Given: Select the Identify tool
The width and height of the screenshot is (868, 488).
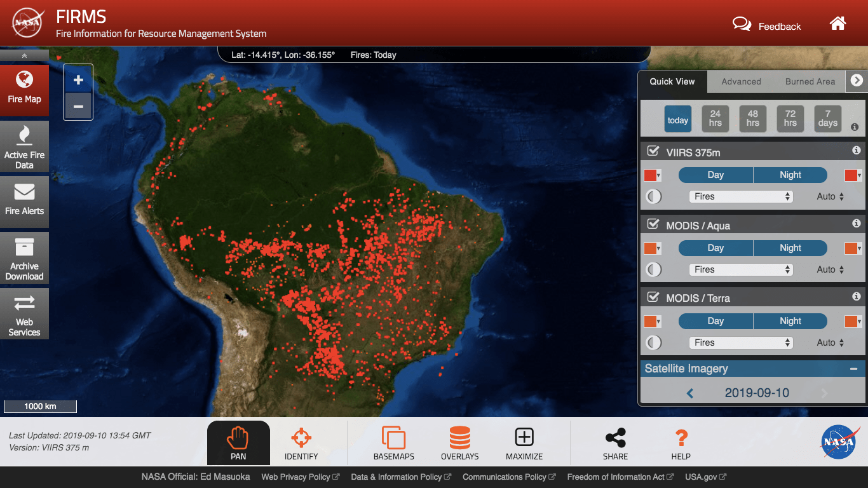Looking at the screenshot, I should pos(301,442).
